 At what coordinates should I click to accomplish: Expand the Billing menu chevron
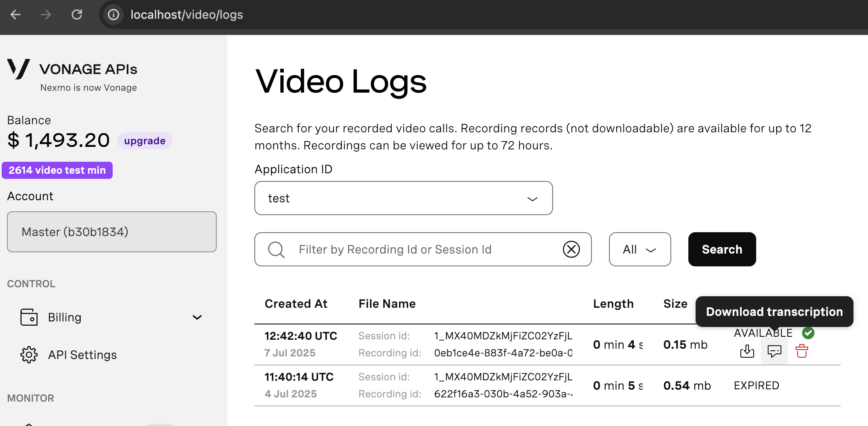[197, 318]
